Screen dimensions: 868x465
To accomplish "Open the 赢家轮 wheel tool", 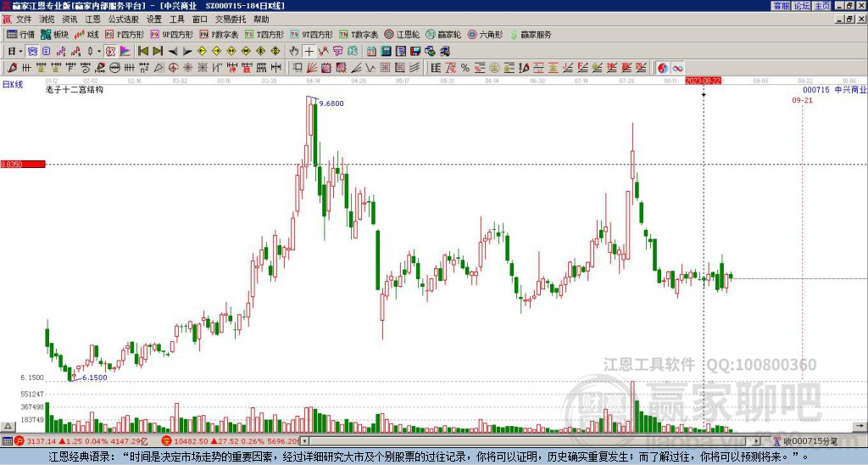I will coord(443,34).
